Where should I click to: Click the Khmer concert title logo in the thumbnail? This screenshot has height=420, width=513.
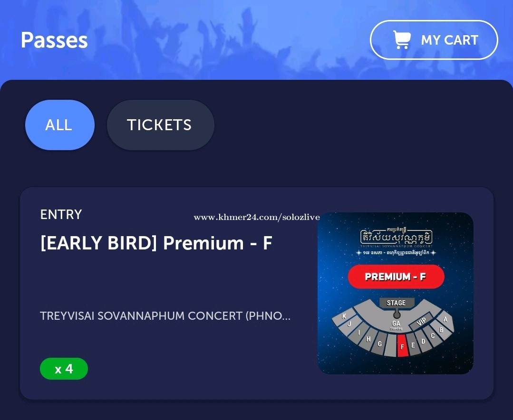point(396,238)
